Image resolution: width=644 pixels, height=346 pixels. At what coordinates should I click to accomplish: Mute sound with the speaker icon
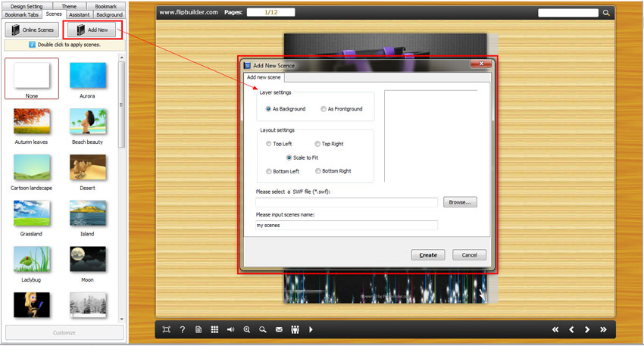pyautogui.click(x=230, y=330)
